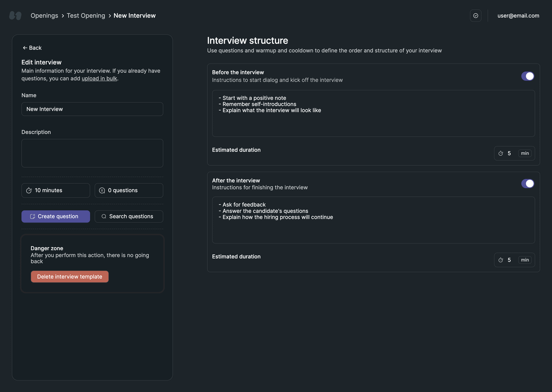Click the magnifier icon in Search questions
The image size is (552, 392).
point(104,216)
